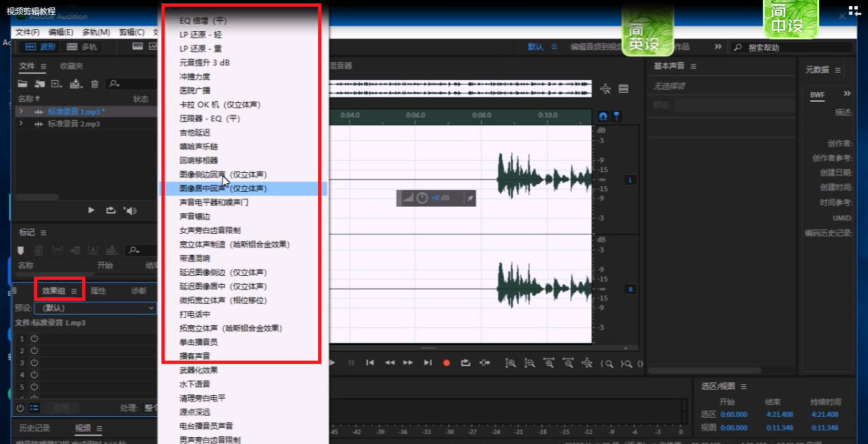This screenshot has height=444, width=868.
Task: Switch to the 历史记录 tab
Action: 35,428
